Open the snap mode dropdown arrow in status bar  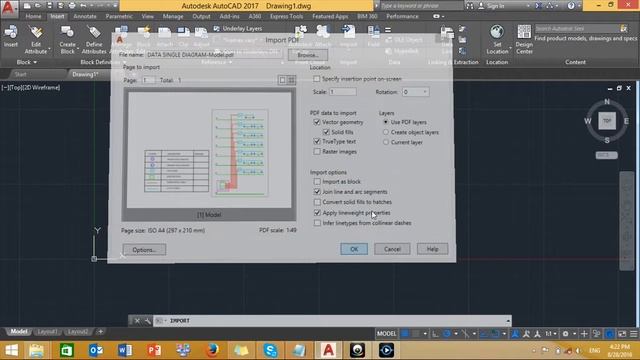425,333
